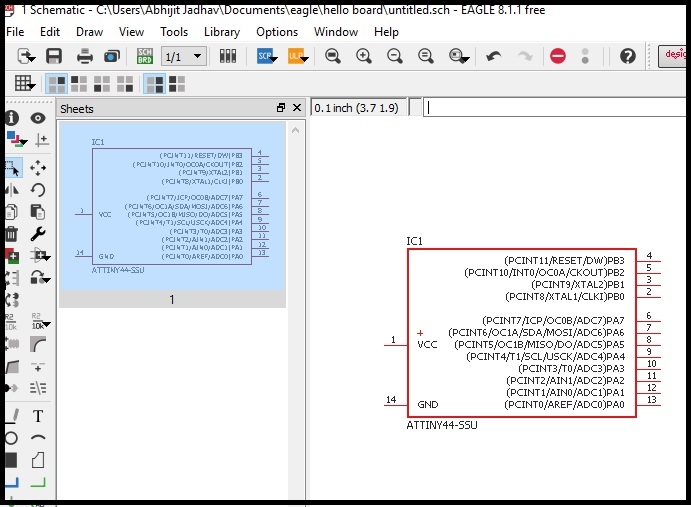Click the IC1 ATTINY44-SSU symbol on canvas
The width and height of the screenshot is (691, 507).
click(522, 333)
